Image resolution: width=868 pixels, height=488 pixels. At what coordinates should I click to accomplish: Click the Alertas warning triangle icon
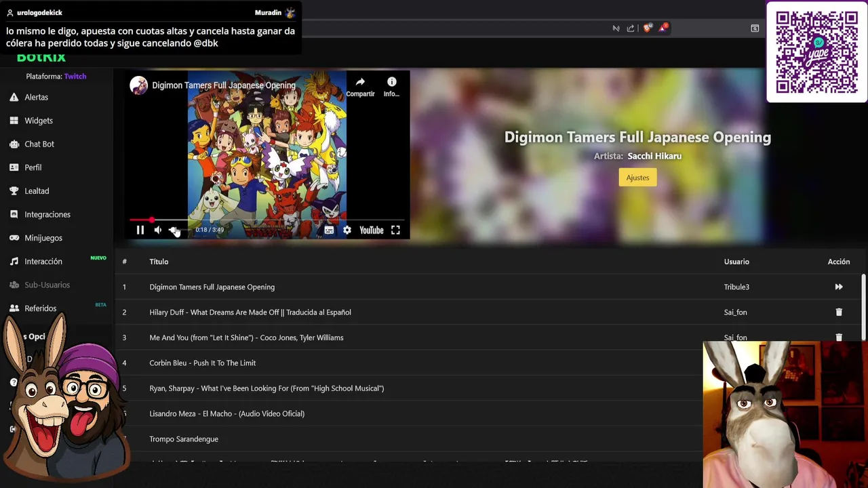pos(14,97)
